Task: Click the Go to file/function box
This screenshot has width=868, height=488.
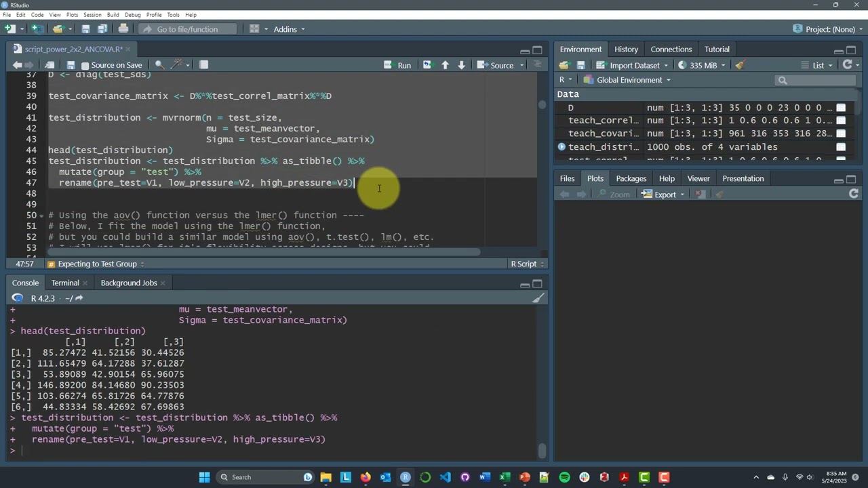Action: coord(188,29)
